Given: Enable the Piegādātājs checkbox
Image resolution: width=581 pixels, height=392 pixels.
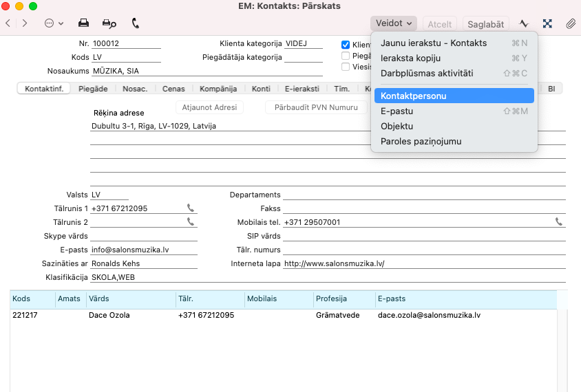Looking at the screenshot, I should click(346, 56).
